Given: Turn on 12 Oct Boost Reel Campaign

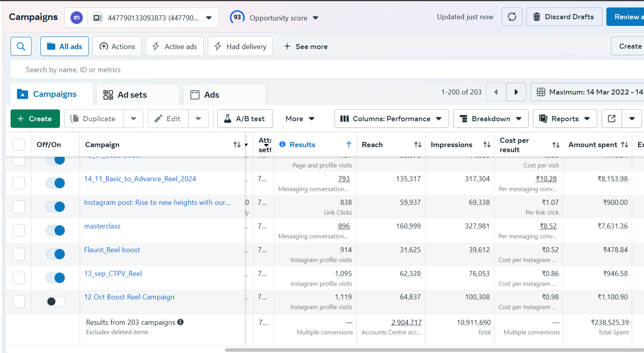Looking at the screenshot, I should [56, 301].
